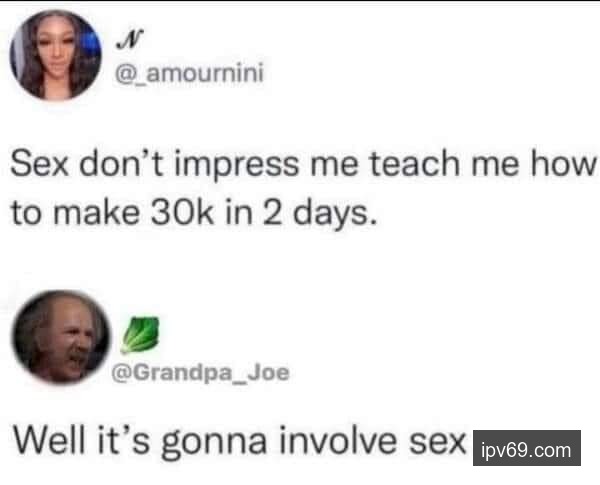Click the word "make" in the first tweet
The image size is (600, 485).
tap(96, 213)
